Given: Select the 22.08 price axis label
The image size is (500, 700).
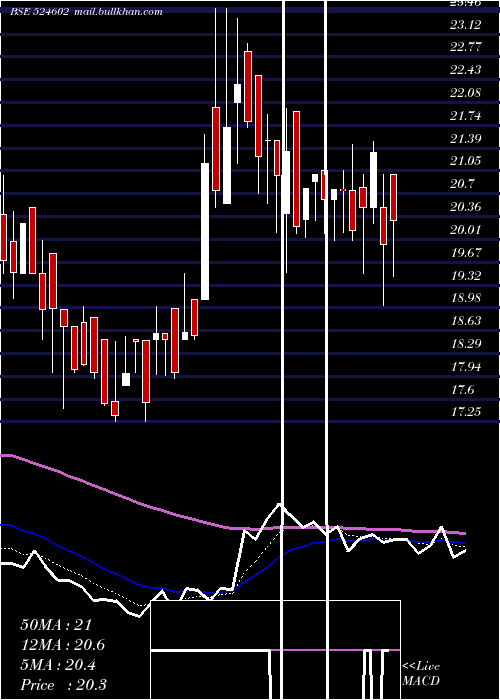Looking at the screenshot, I should [465, 93].
